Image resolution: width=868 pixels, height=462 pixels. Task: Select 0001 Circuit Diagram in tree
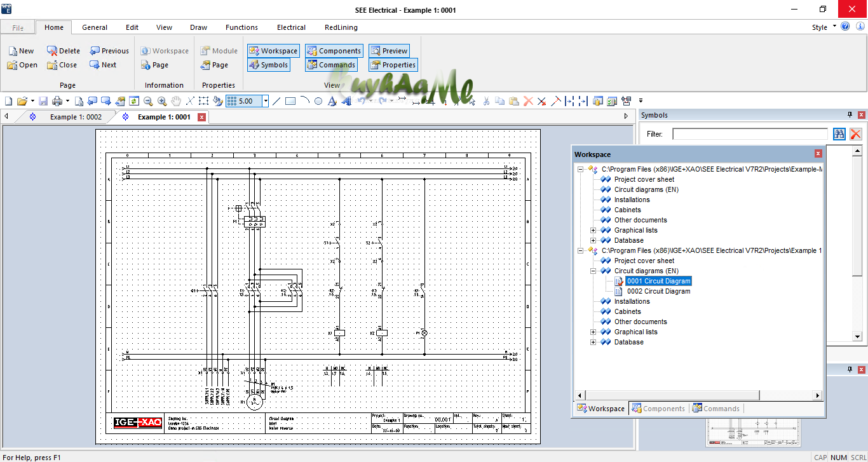click(x=658, y=281)
